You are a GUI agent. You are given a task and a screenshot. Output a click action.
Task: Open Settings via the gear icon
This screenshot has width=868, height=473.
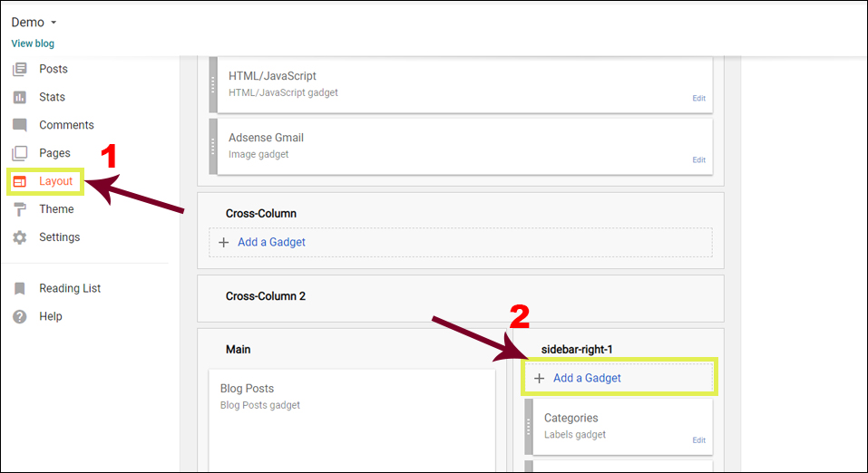tap(20, 237)
